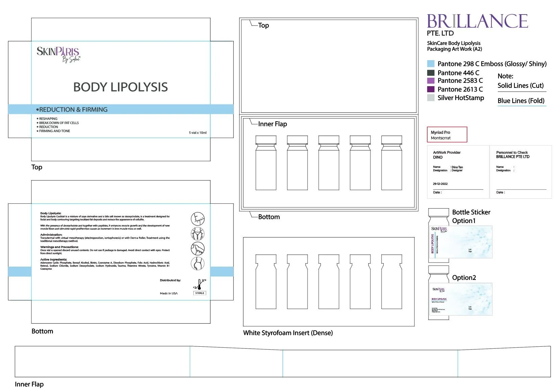Click the "Warnings and Precautions:" heading

point(59,247)
